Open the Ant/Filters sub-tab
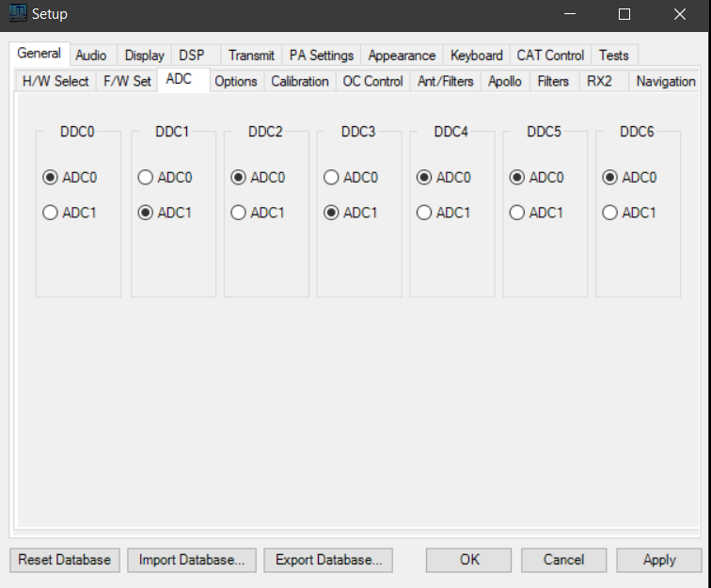 click(445, 81)
